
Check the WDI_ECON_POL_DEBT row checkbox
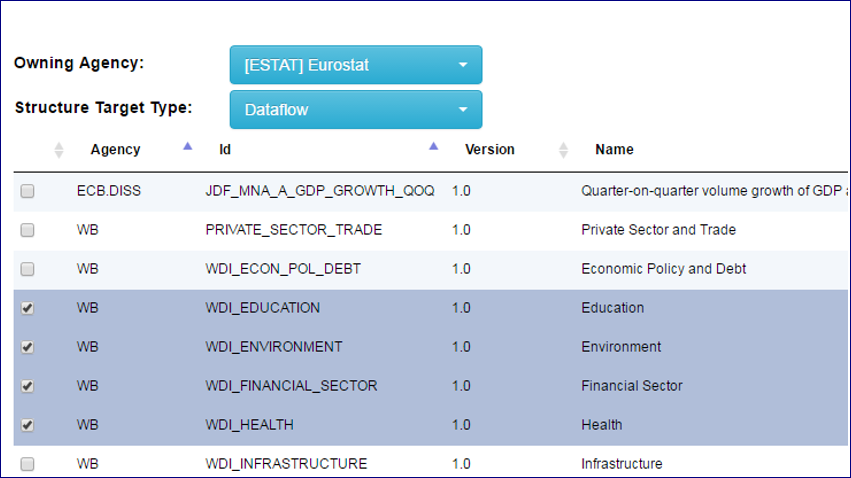point(28,269)
